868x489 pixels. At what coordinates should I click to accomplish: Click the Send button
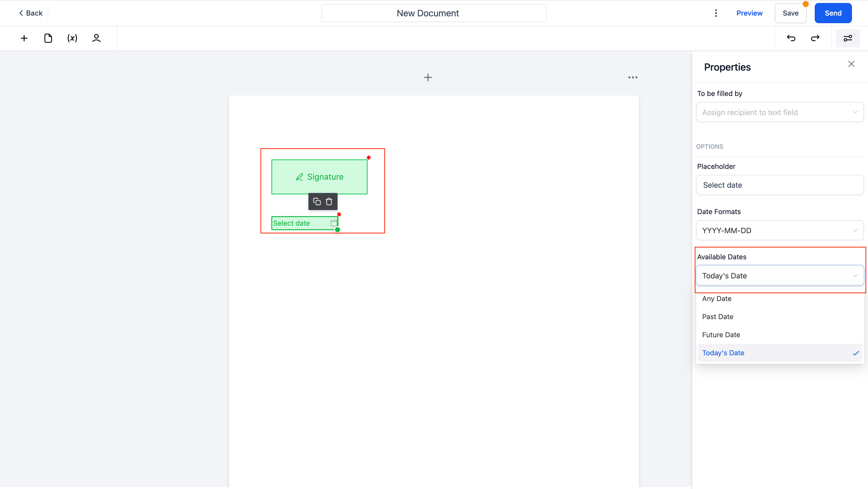pyautogui.click(x=833, y=13)
